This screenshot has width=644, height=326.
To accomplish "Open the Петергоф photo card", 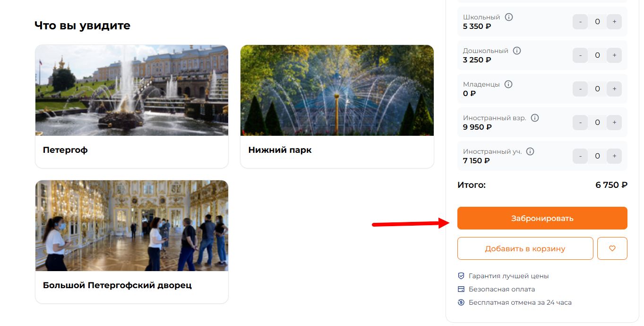I will pos(131,106).
